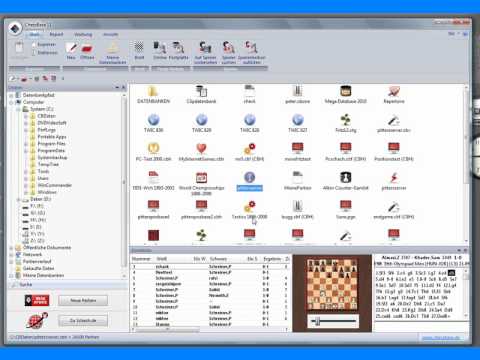Click the Neu (new) board icon
The width and height of the screenshot is (480, 360).
tap(71, 48)
